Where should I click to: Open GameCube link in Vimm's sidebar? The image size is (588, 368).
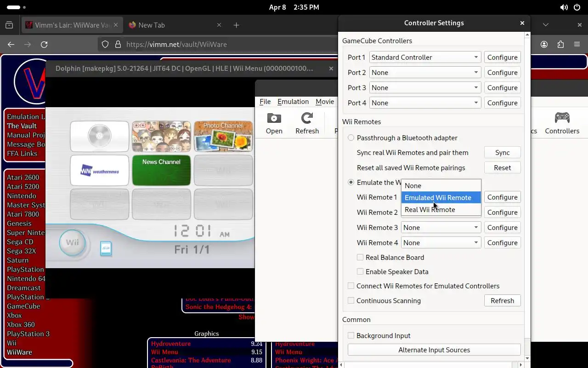tap(23, 306)
